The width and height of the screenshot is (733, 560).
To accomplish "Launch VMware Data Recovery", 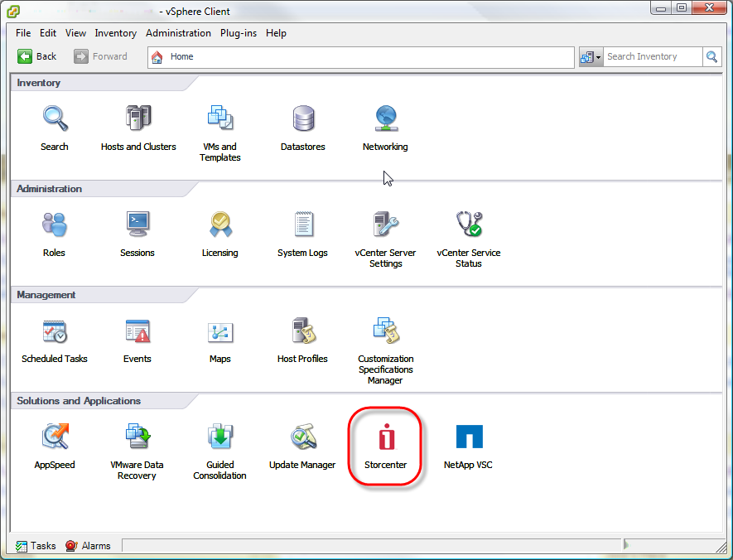I will [x=137, y=436].
